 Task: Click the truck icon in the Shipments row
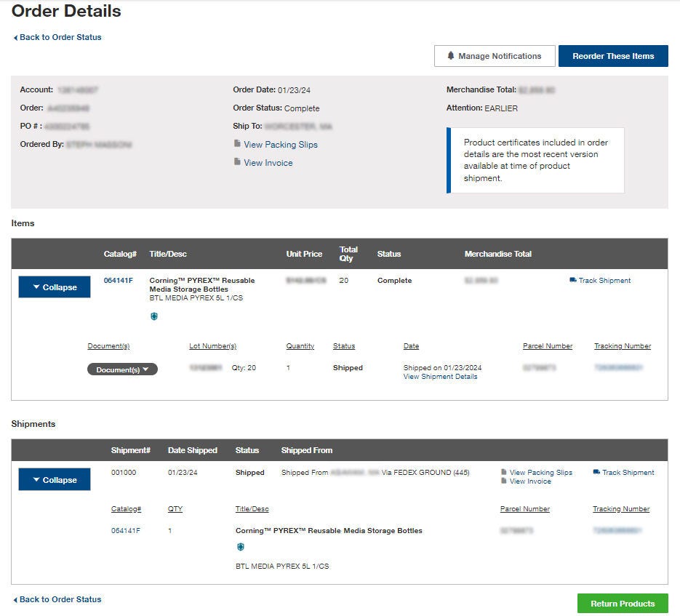tap(596, 472)
